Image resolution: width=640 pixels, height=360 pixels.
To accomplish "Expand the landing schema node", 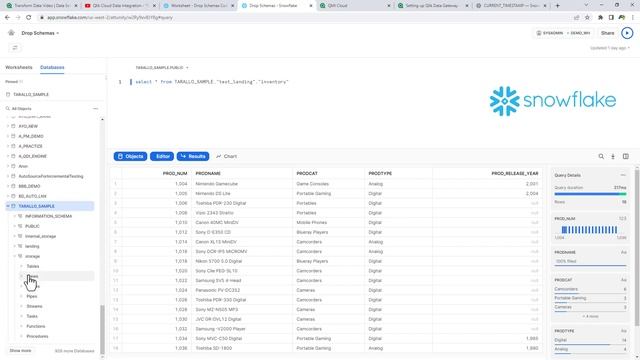I will tap(15, 246).
